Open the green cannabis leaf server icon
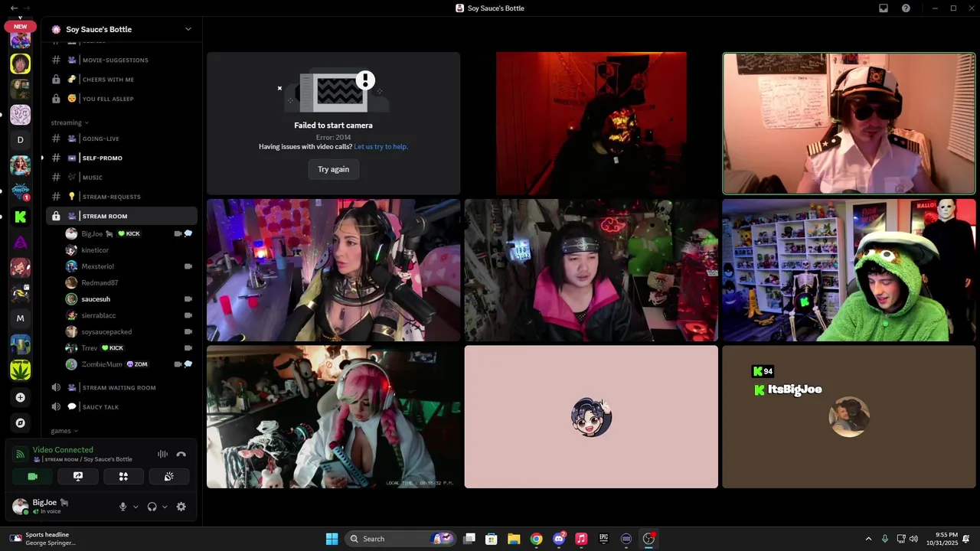This screenshot has height=551, width=980. [x=21, y=370]
